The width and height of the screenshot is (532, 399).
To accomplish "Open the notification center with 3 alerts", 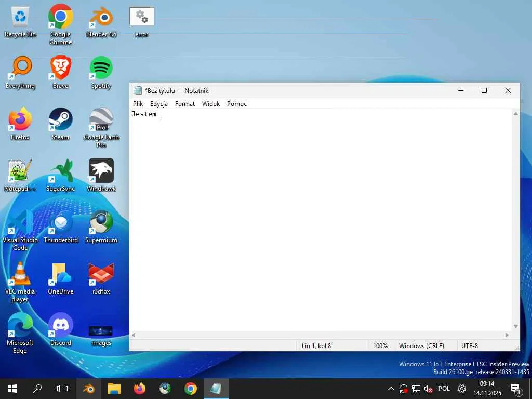I will click(x=516, y=389).
